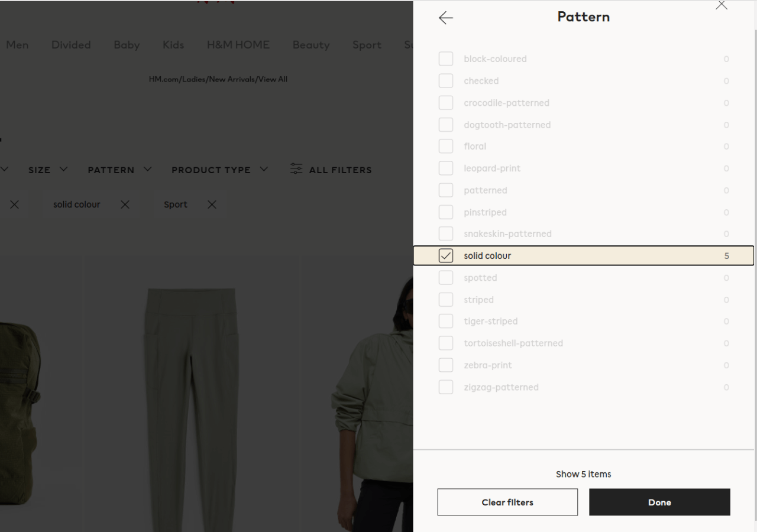Expand the SIZE filter dropdown
Viewport: 757px width, 532px height.
tap(47, 170)
